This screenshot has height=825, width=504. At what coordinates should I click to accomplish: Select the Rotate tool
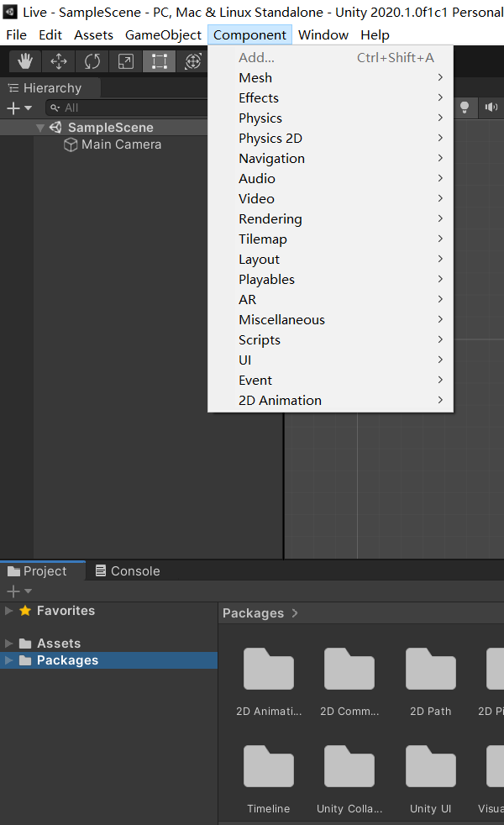click(x=92, y=61)
